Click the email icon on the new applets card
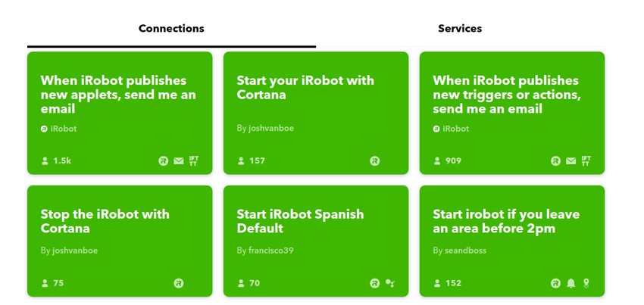Image resolution: width=644 pixels, height=305 pixels. click(179, 161)
